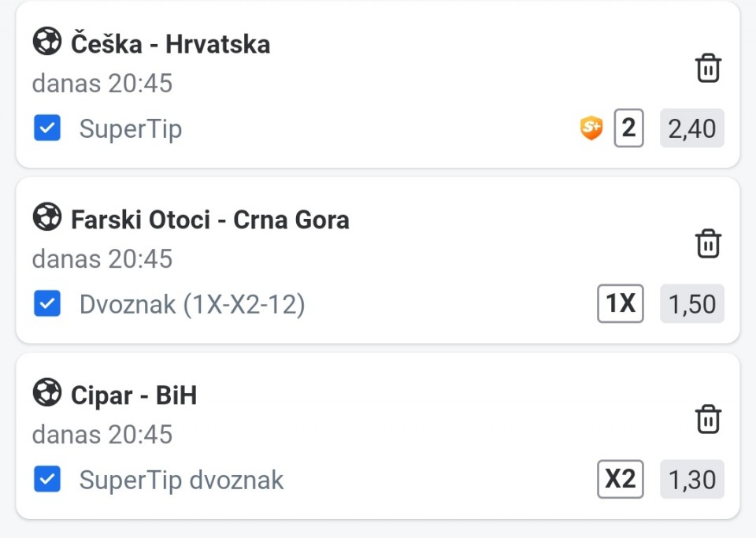The image size is (756, 538).
Task: Click the SuperTip dvoznak label text
Action: coord(181,480)
